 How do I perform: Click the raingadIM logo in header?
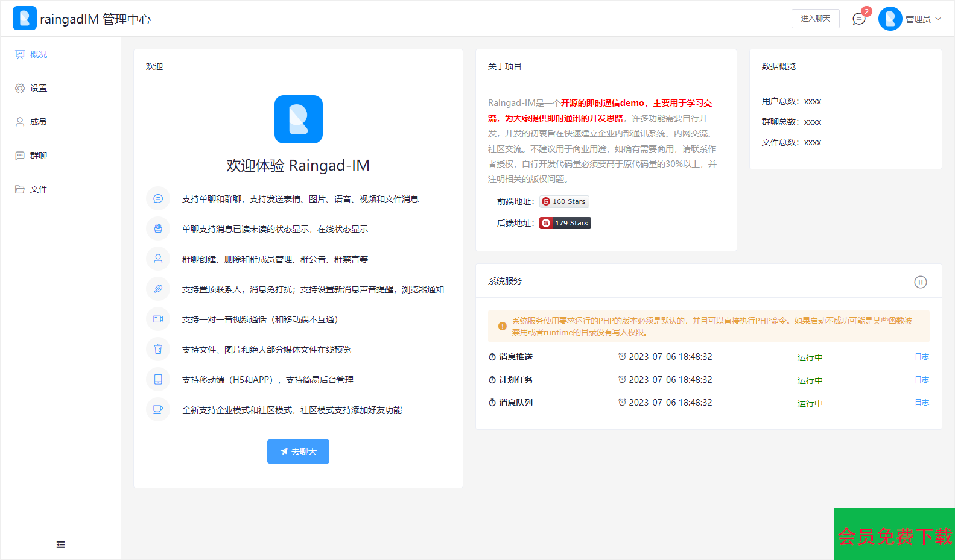(25, 19)
